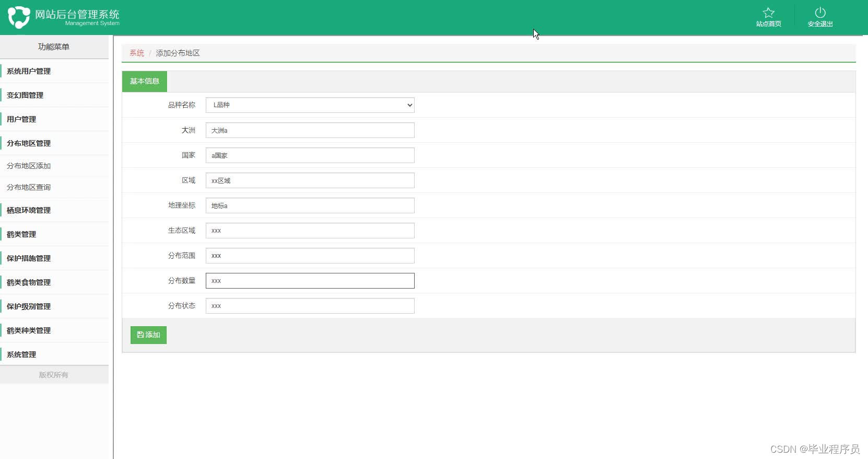Select the 地理坐标 input field
This screenshot has height=459, width=868.
click(310, 205)
